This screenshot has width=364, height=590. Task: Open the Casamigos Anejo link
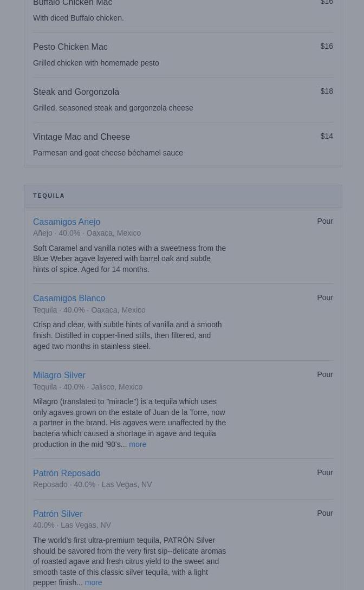click(x=67, y=222)
